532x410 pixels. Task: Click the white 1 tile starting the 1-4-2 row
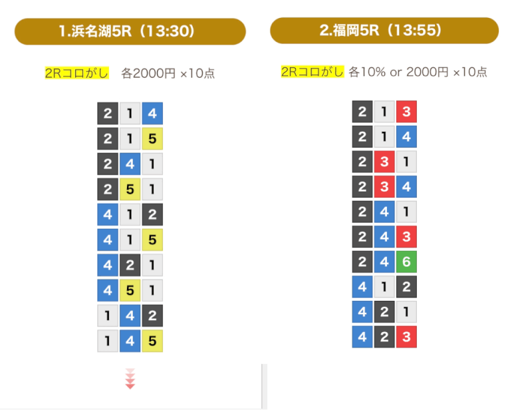pyautogui.click(x=108, y=315)
